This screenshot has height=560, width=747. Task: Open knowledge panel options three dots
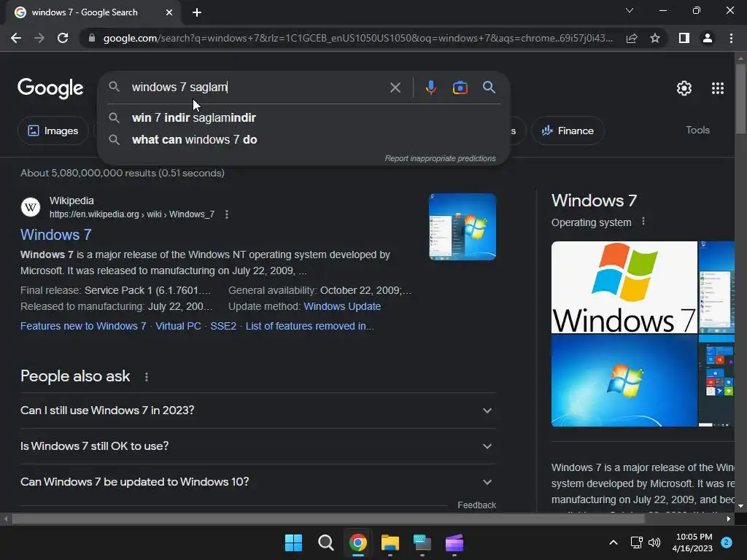click(643, 222)
